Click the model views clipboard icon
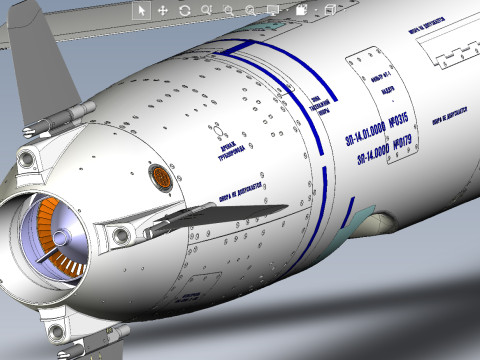This screenshot has width=480, height=360. (x=301, y=10)
